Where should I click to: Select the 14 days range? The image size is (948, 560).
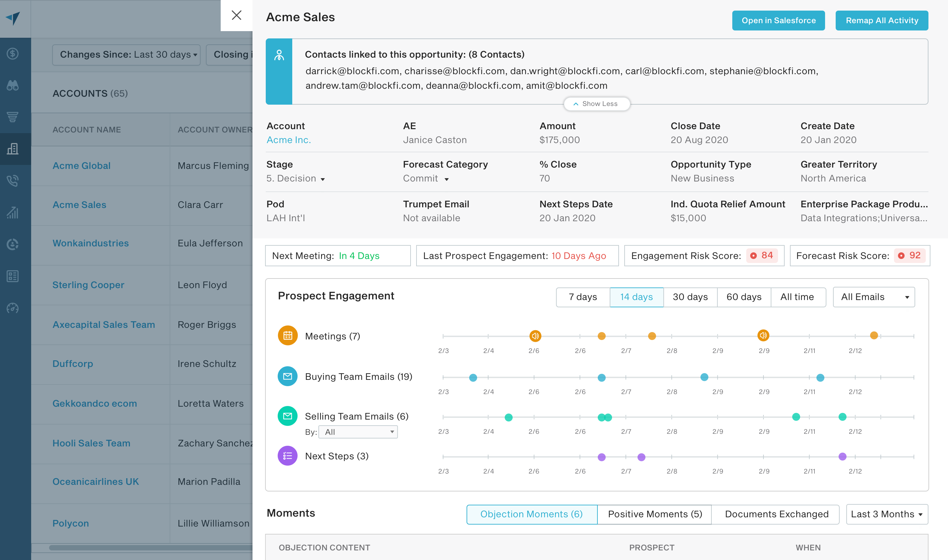pos(637,297)
